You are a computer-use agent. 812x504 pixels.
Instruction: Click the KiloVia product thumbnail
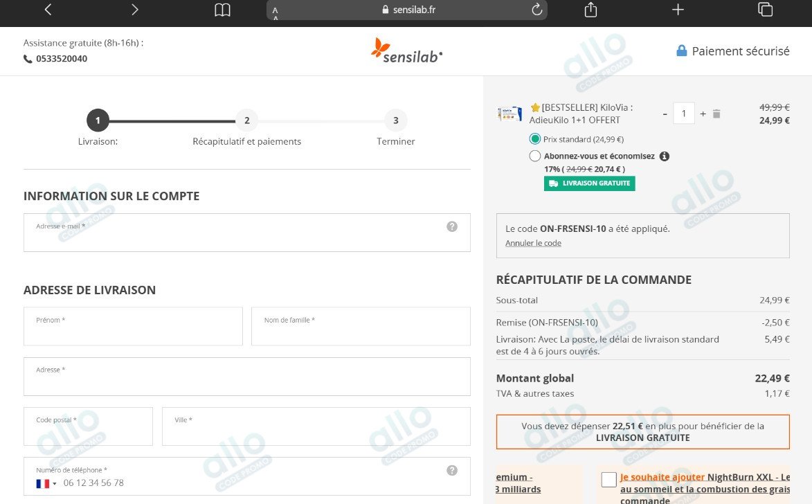(509, 114)
